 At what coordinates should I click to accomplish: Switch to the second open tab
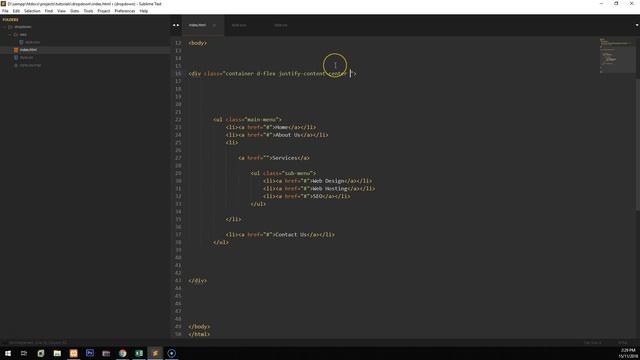(239, 25)
